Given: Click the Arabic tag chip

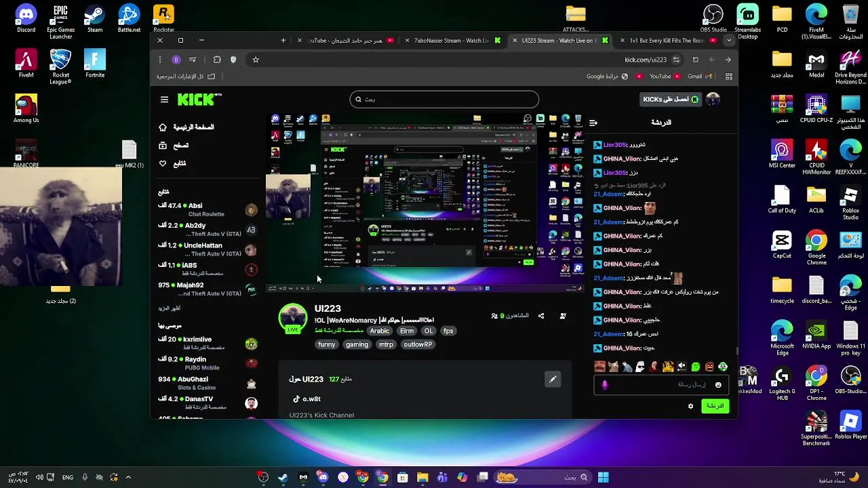Looking at the screenshot, I should coord(379,331).
